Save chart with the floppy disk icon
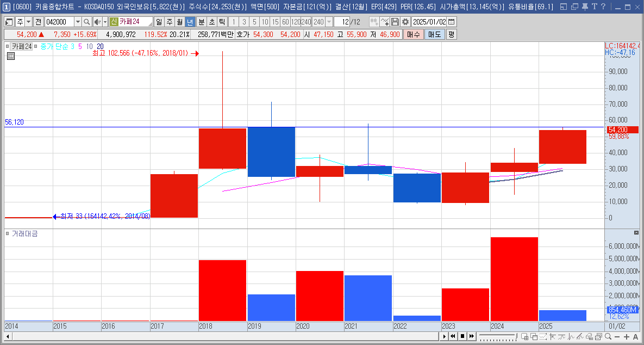This screenshot has height=345, width=644. 395,22
